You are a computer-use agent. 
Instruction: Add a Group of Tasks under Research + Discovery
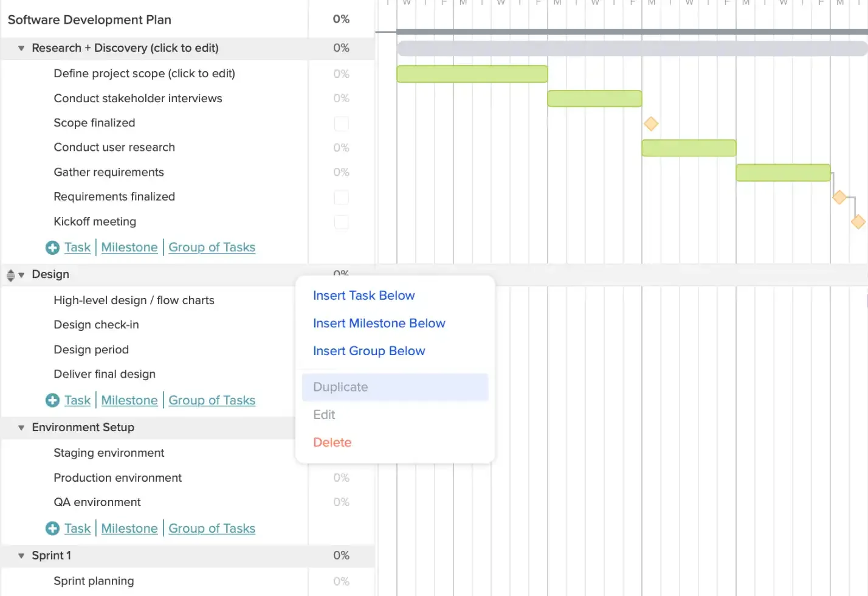(x=212, y=248)
